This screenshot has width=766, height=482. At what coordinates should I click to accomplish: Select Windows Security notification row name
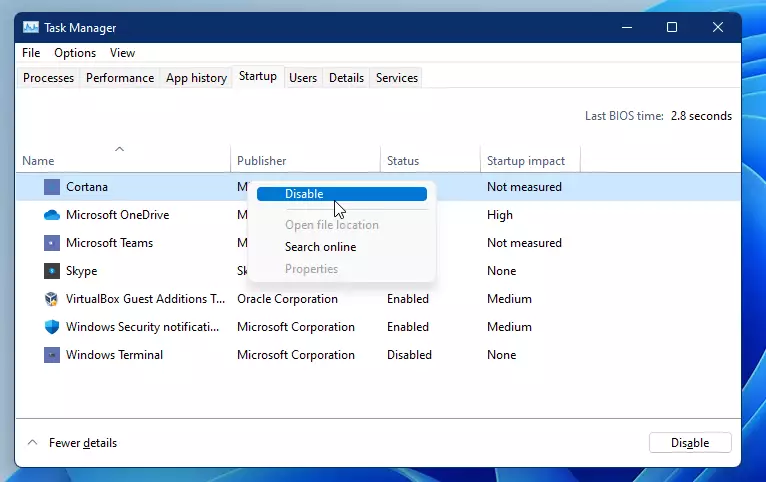tap(143, 327)
